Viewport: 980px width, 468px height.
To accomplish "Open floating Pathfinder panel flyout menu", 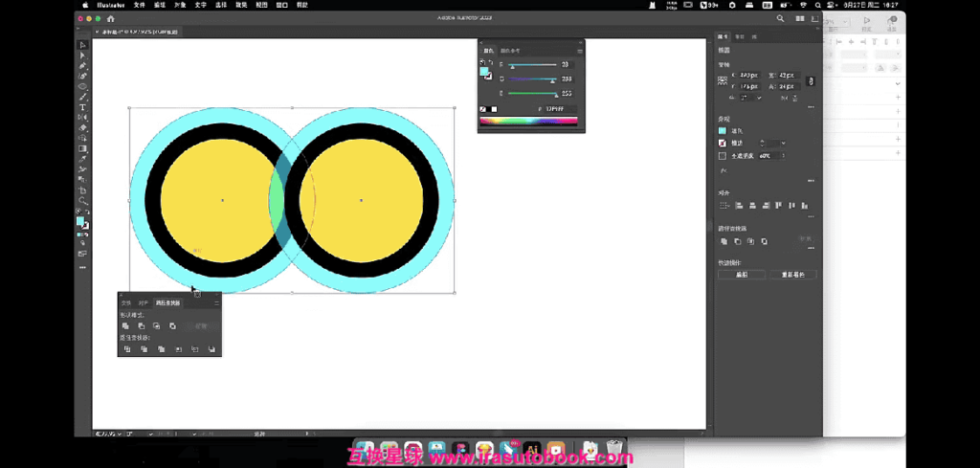I will point(216,303).
